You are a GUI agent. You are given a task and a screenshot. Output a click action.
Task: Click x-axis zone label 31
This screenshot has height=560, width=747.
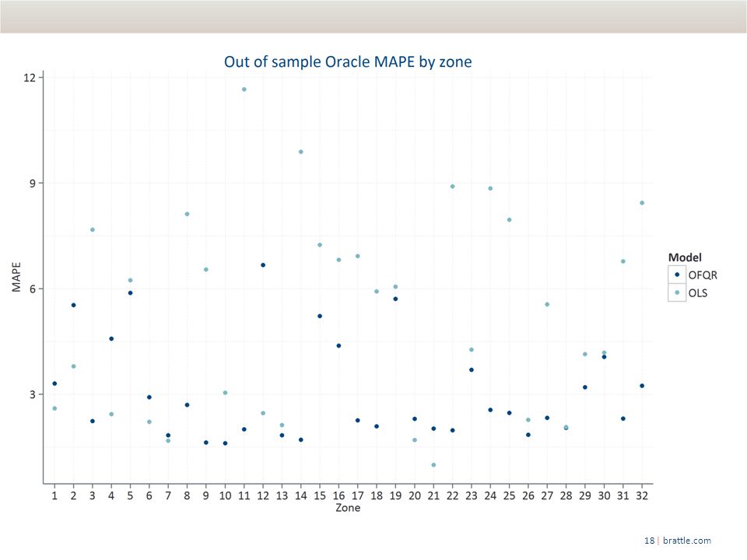tap(623, 495)
